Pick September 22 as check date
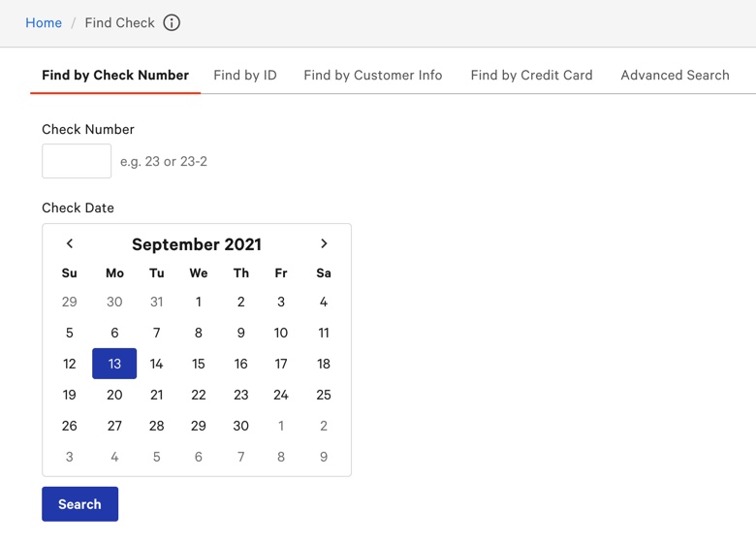This screenshot has width=756, height=544. [199, 395]
